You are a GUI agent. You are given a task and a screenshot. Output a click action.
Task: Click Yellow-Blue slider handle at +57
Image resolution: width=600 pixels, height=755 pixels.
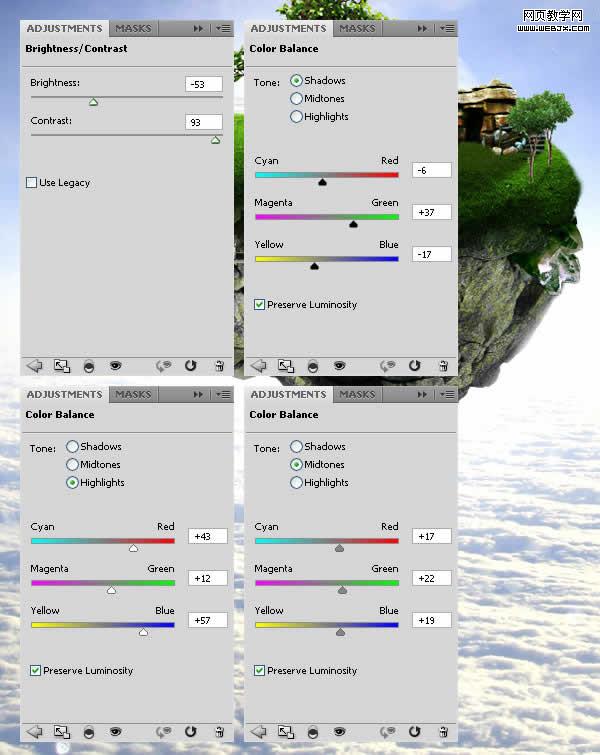click(x=143, y=632)
